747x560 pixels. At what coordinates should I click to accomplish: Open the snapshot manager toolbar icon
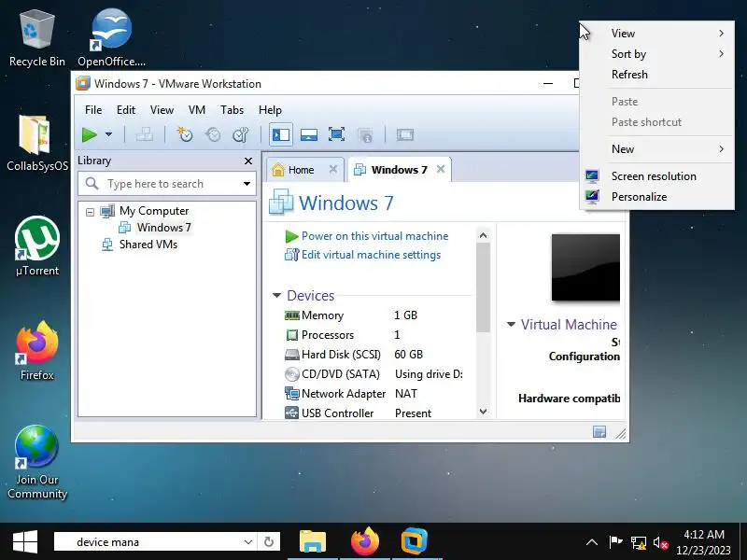click(x=241, y=134)
